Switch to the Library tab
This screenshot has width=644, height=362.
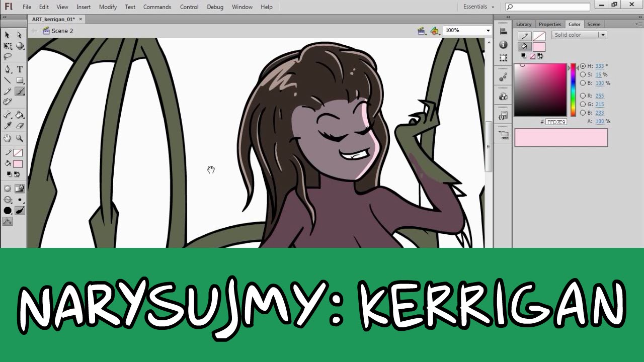(524, 24)
